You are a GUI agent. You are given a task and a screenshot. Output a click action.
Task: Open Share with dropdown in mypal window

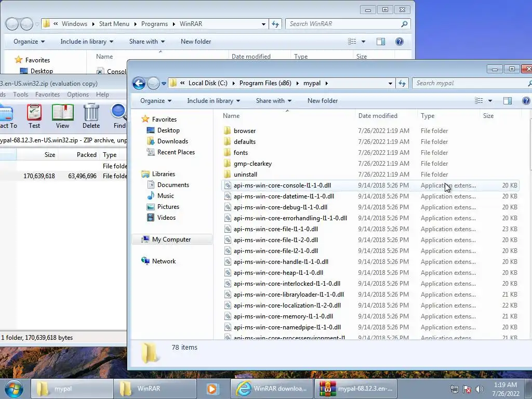point(273,101)
